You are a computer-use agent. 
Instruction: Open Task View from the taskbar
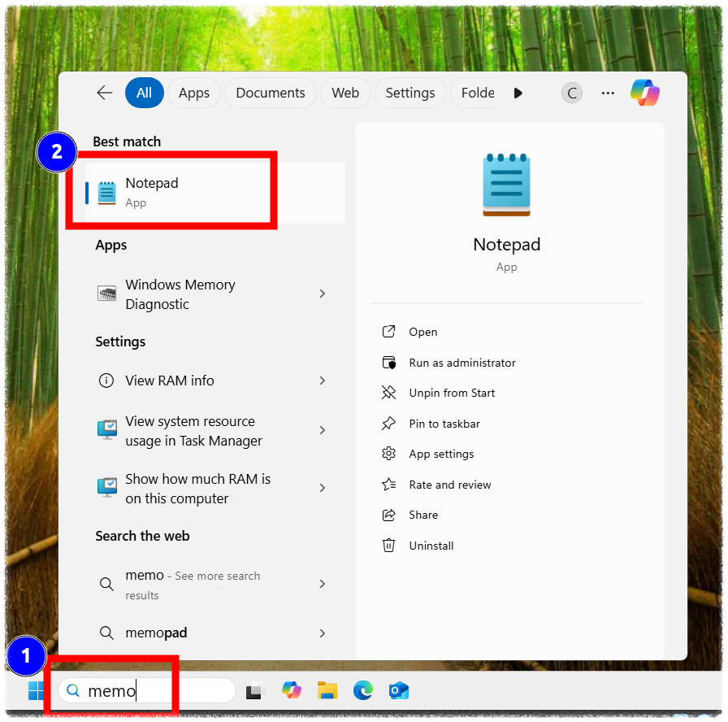pos(256,691)
